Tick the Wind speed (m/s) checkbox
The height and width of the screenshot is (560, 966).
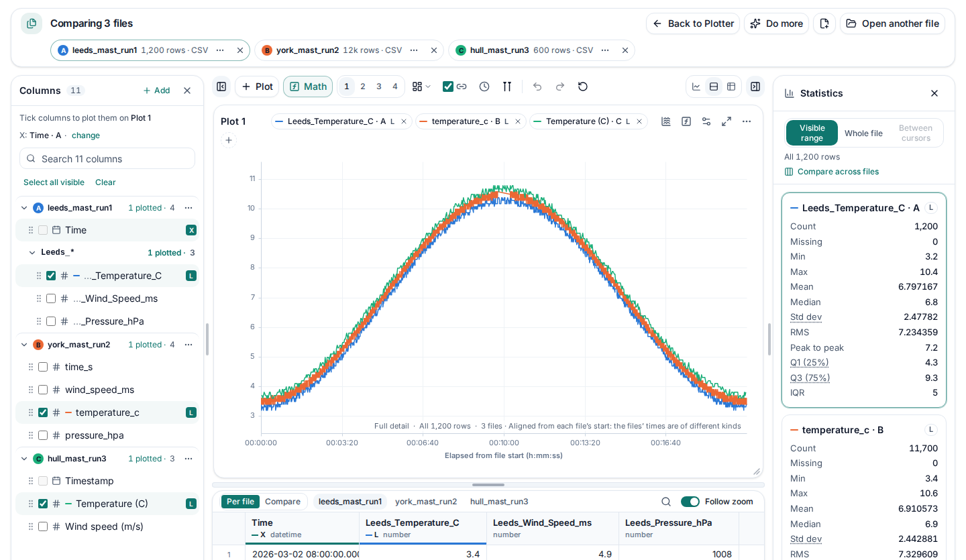[43, 526]
